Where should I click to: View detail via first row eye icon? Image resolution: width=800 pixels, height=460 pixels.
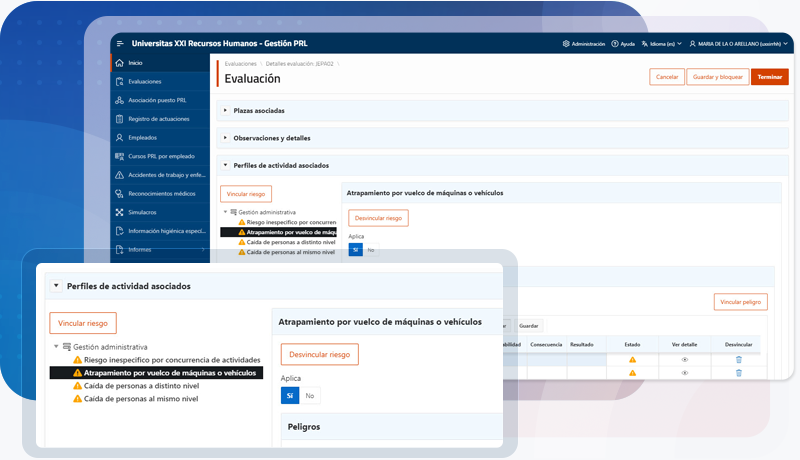[x=685, y=359]
